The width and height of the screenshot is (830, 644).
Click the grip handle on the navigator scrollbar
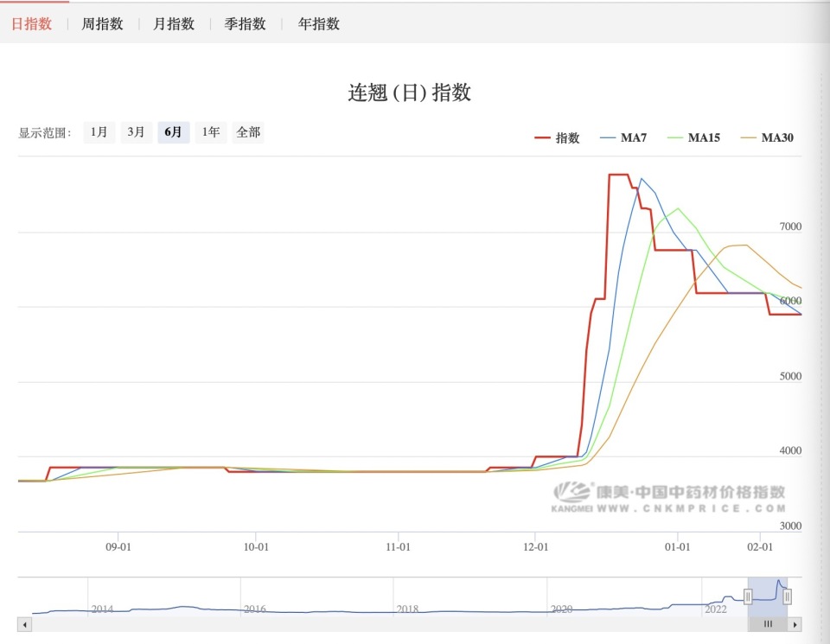(x=768, y=624)
